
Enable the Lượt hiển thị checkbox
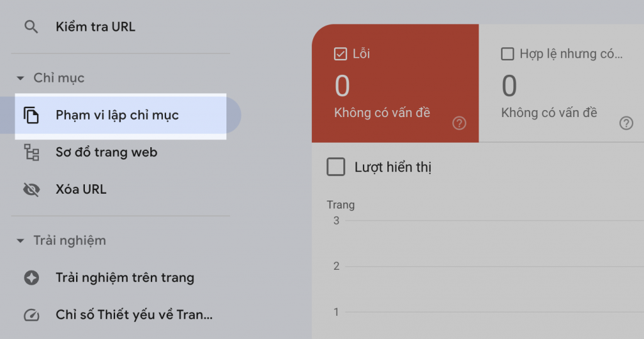[336, 167]
